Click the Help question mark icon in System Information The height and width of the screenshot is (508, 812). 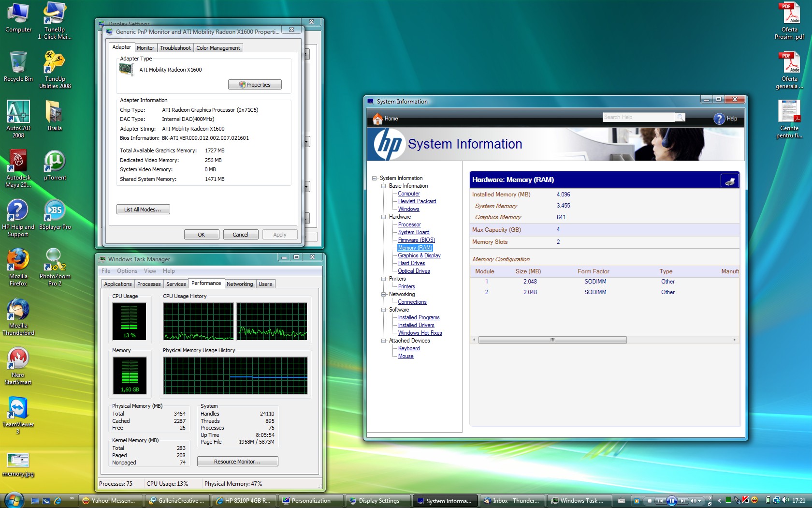click(719, 119)
